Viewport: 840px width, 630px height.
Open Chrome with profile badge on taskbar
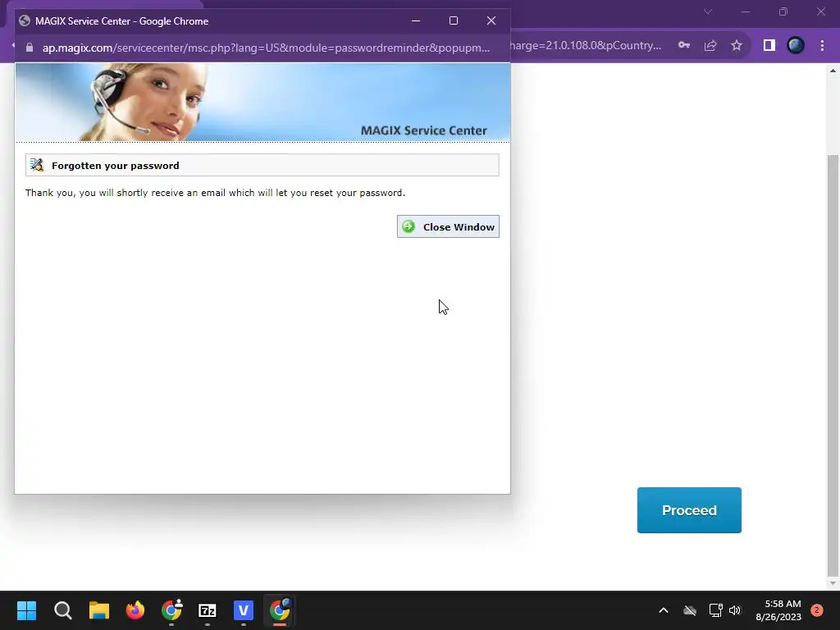(x=171, y=610)
